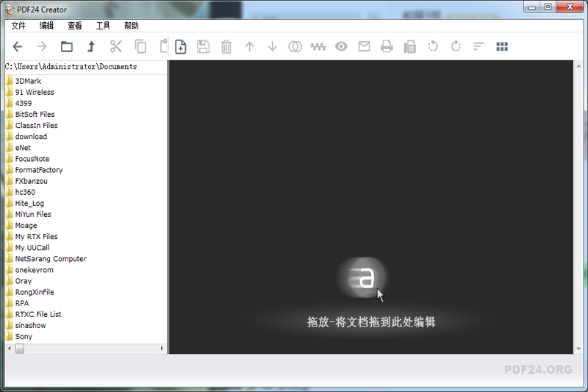The width and height of the screenshot is (588, 392).
Task: Click the printer icon
Action: (x=387, y=46)
